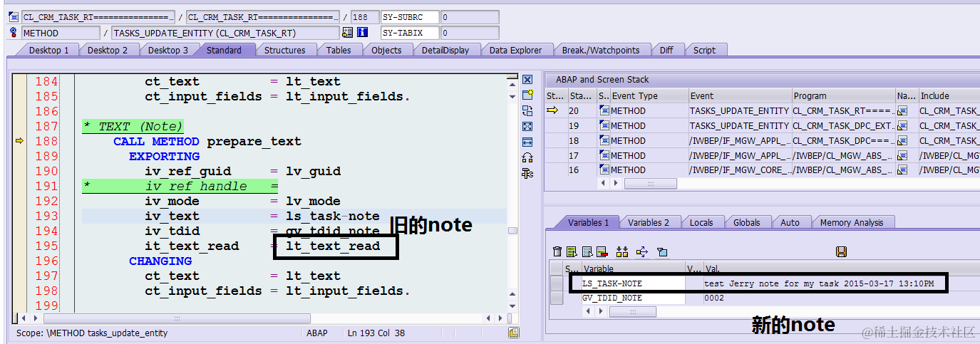The image size is (980, 344).
Task: Select the row selector beside GV_TDID_NOTE
Action: 557,298
